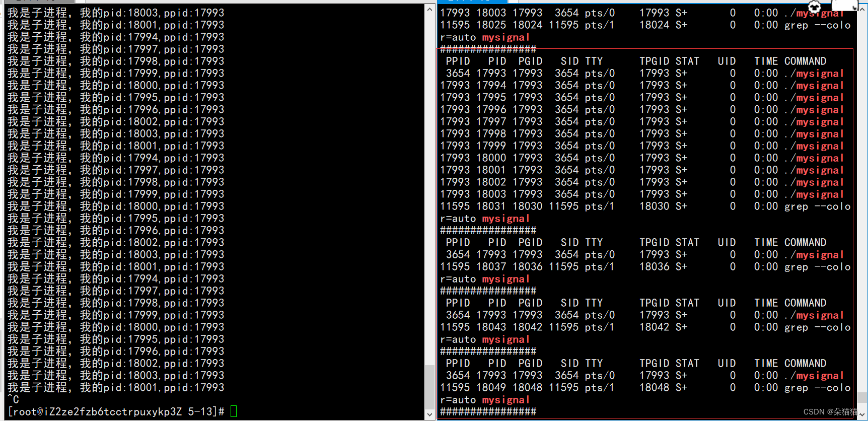Image resolution: width=868 pixels, height=421 pixels.
Task: Click left terminal's scrollbar thumb
Action: point(429,387)
